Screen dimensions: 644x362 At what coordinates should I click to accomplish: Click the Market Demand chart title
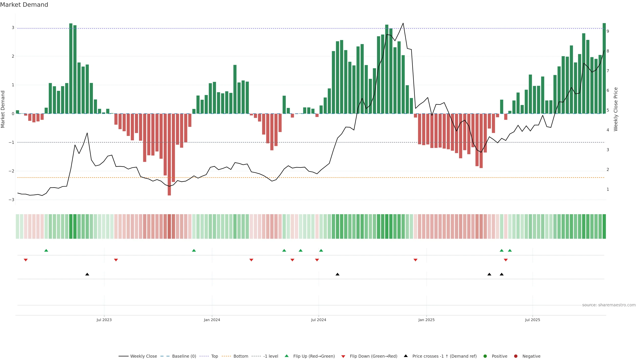24,5
